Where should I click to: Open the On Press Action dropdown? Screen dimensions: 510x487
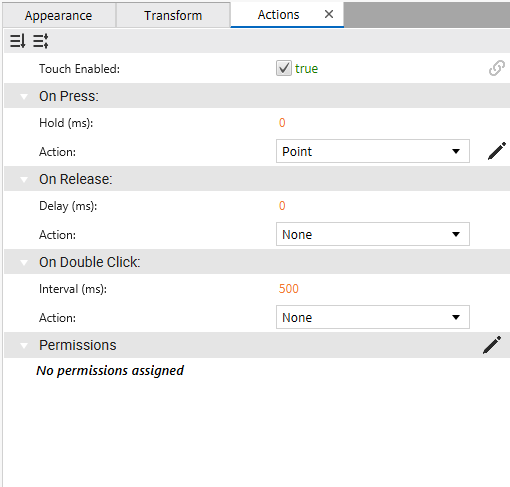(373, 151)
